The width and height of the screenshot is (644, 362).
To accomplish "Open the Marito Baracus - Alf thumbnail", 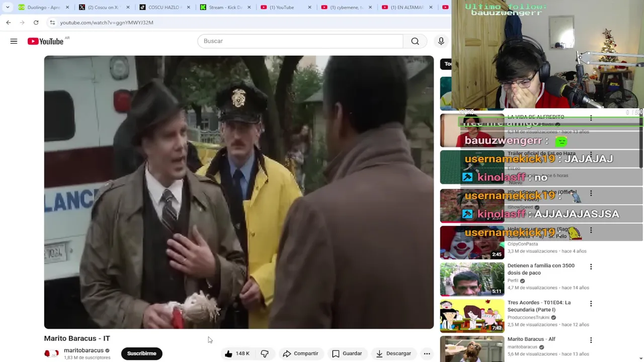I will tap(472, 349).
